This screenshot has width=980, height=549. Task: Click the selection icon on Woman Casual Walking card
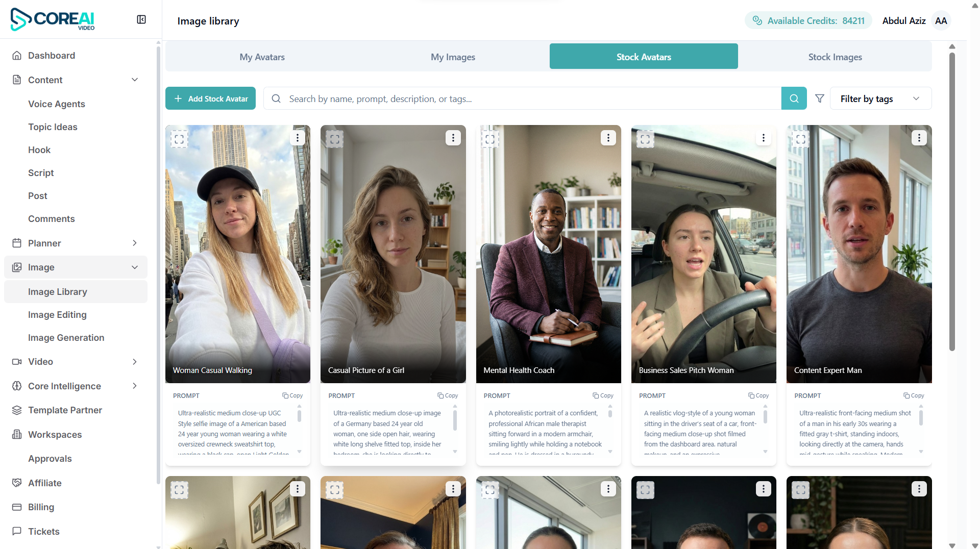tap(179, 138)
